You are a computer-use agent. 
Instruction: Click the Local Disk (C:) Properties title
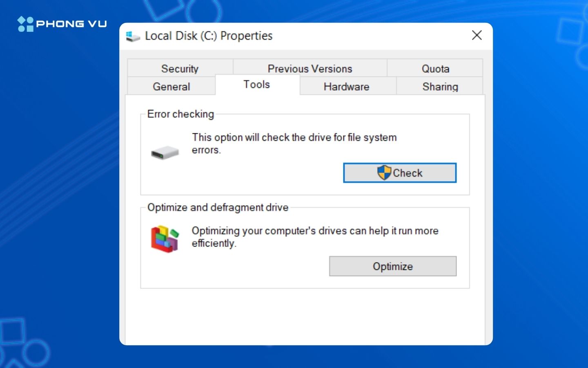click(209, 36)
